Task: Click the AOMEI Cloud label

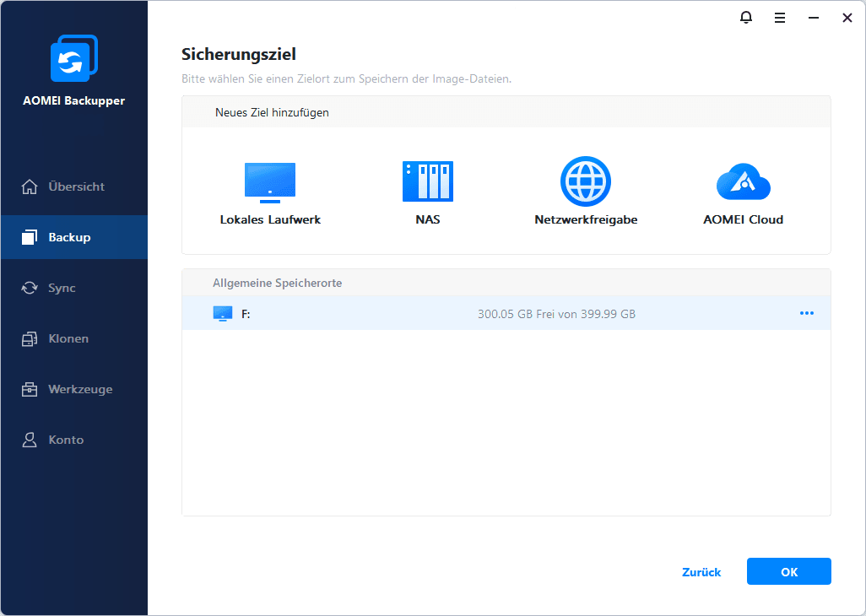Action: coord(744,219)
